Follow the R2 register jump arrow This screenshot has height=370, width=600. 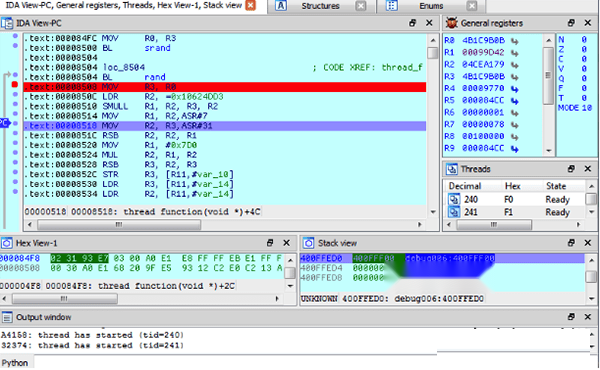click(515, 65)
